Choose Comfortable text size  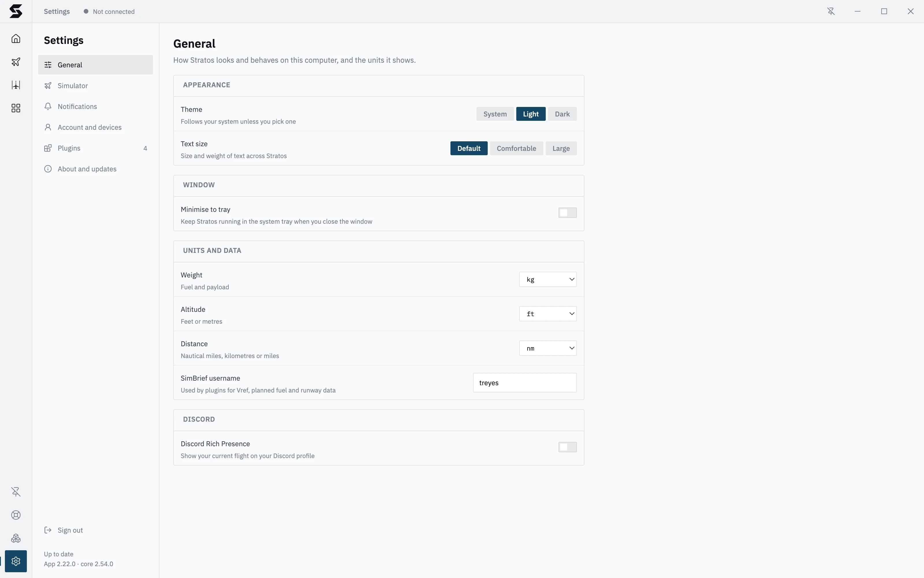[516, 148]
